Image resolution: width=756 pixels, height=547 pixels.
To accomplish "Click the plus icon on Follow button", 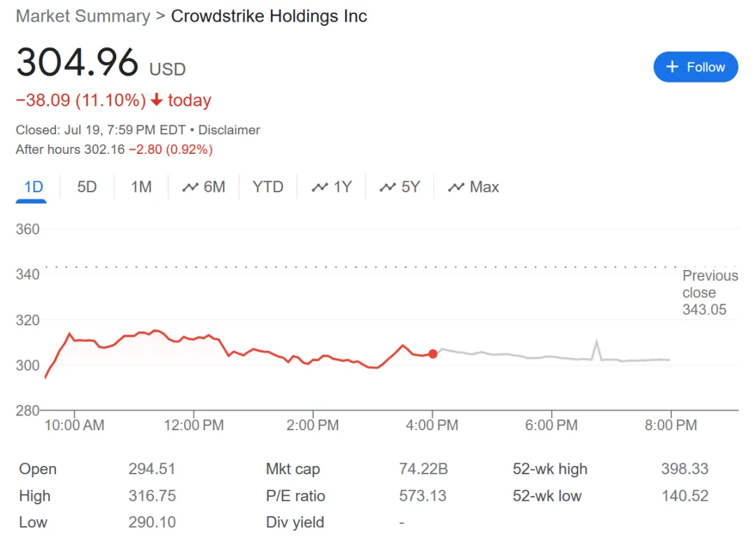I will click(x=672, y=67).
